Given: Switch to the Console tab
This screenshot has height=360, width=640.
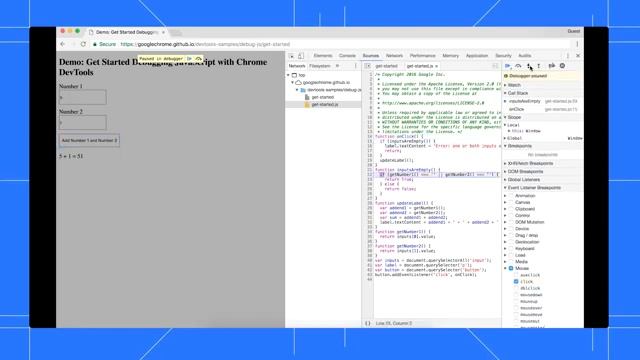Looking at the screenshot, I should (x=347, y=56).
